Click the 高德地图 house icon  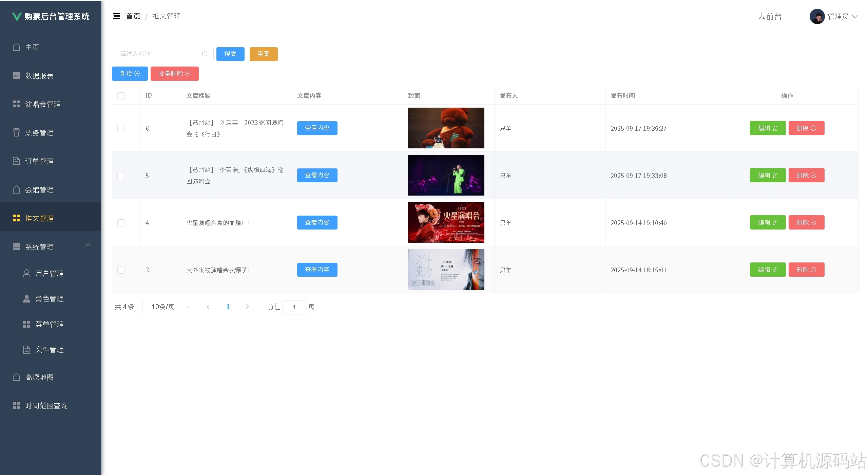[x=16, y=377]
